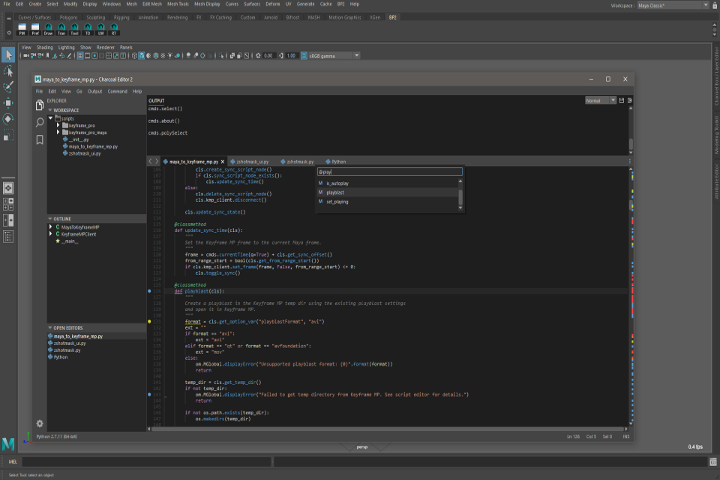This screenshot has width=720, height=480.
Task: Select the Maya arrow Select tool
Action: tap(8, 55)
